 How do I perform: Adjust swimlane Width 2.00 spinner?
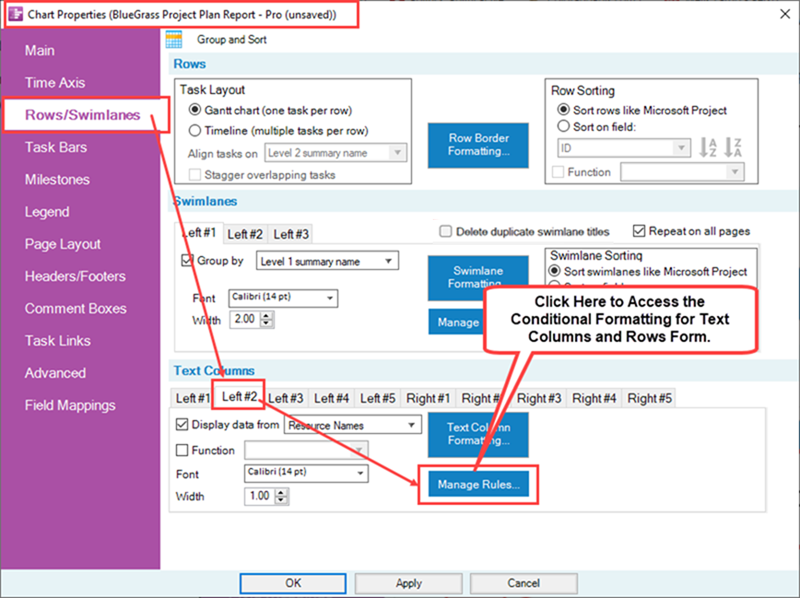(267, 319)
